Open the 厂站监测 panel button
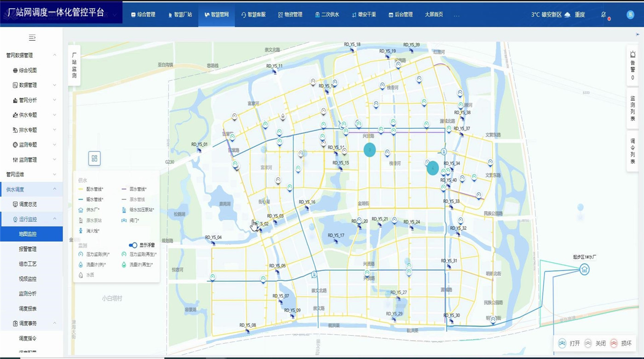Screen dimensions: 644x359 click(74, 65)
